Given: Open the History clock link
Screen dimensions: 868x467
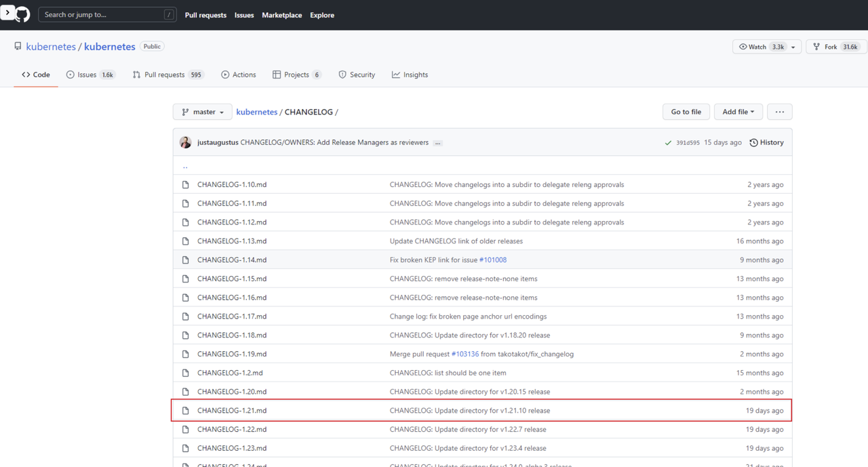Looking at the screenshot, I should coord(766,142).
